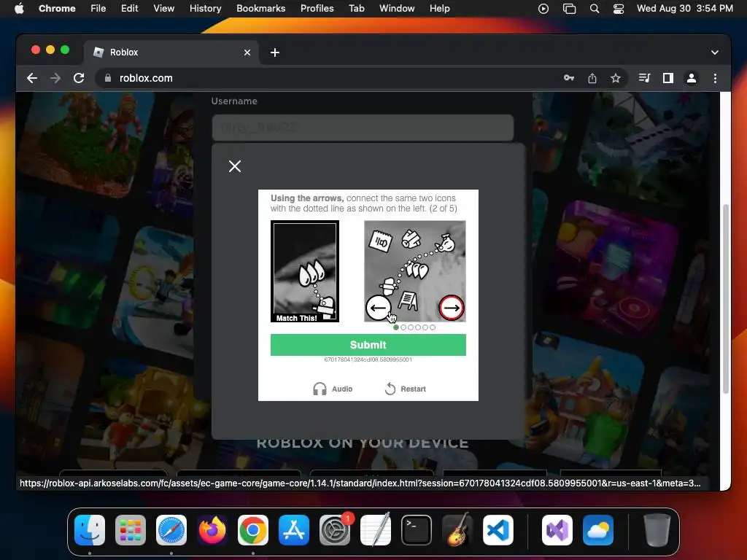747x560 pixels.
Task: Click the Username input field
Action: pyautogui.click(x=363, y=128)
